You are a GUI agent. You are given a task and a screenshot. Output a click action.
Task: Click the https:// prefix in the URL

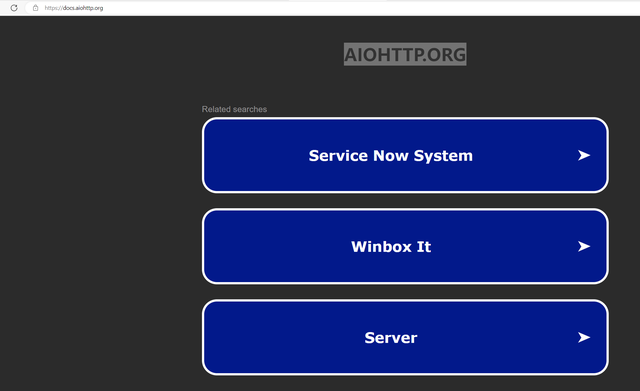[53, 8]
